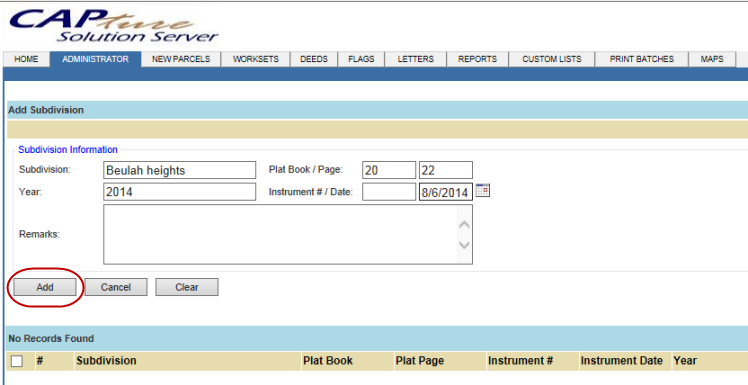
Task: Tick the select-all checkbox in table header
Action: [17, 361]
